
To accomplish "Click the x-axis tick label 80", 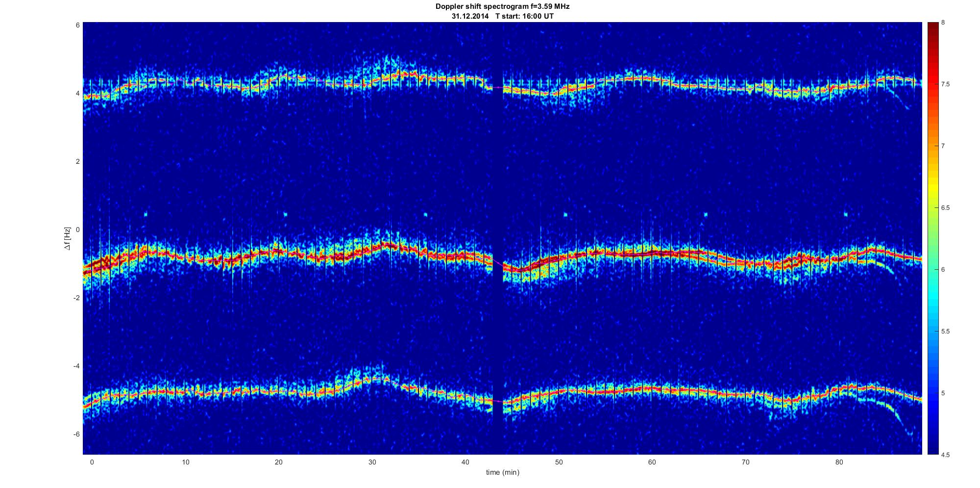I will pyautogui.click(x=839, y=462).
